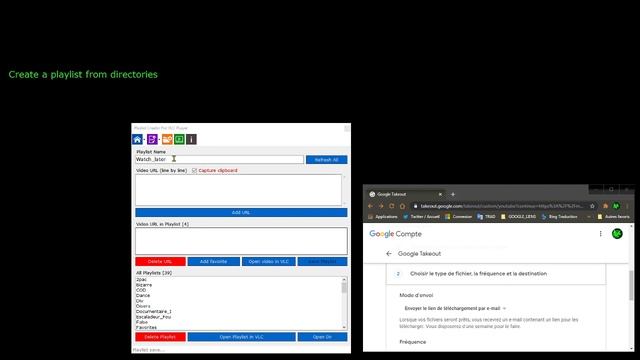Open the GOOGLE_LENS bookmark folder

[x=518, y=217]
